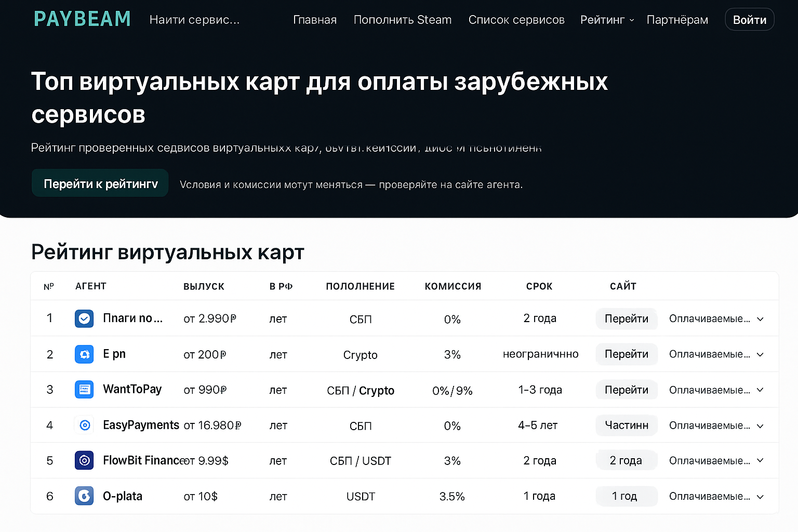The image size is (798, 532).
Task: Click the PAYBEAM logo
Action: [82, 19]
